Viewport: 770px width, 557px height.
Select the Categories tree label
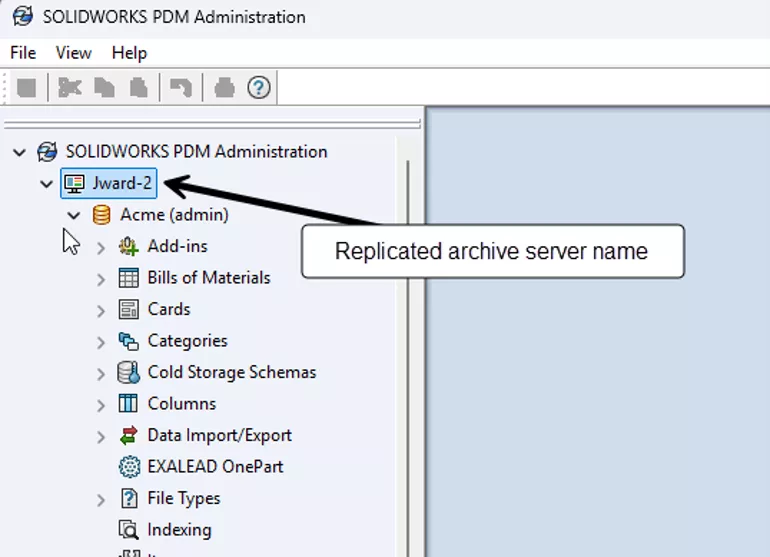(187, 341)
